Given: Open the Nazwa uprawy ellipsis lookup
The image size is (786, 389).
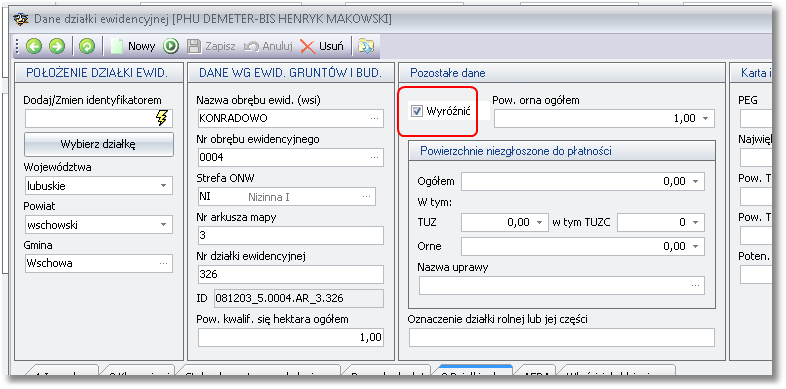Looking at the screenshot, I should click(x=695, y=285).
